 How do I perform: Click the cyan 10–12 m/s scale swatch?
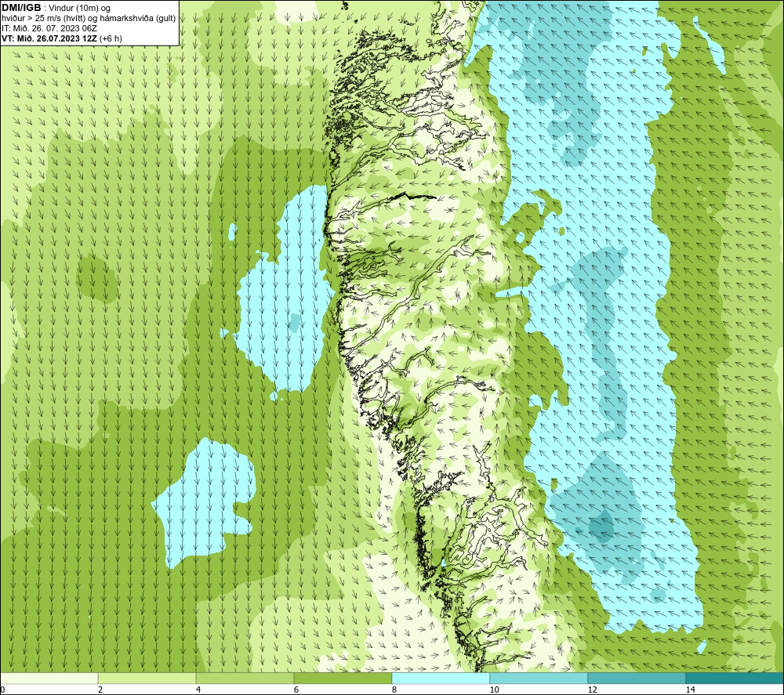(x=539, y=678)
